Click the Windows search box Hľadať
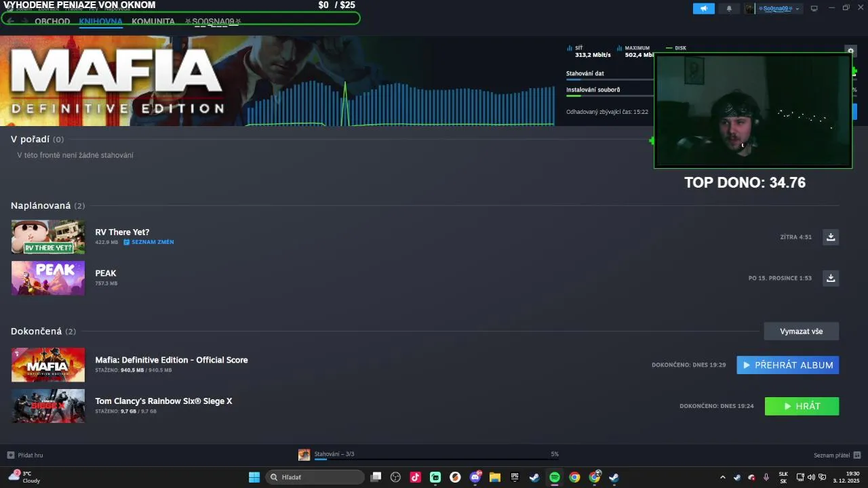Image resolution: width=868 pixels, height=488 pixels. tap(315, 477)
